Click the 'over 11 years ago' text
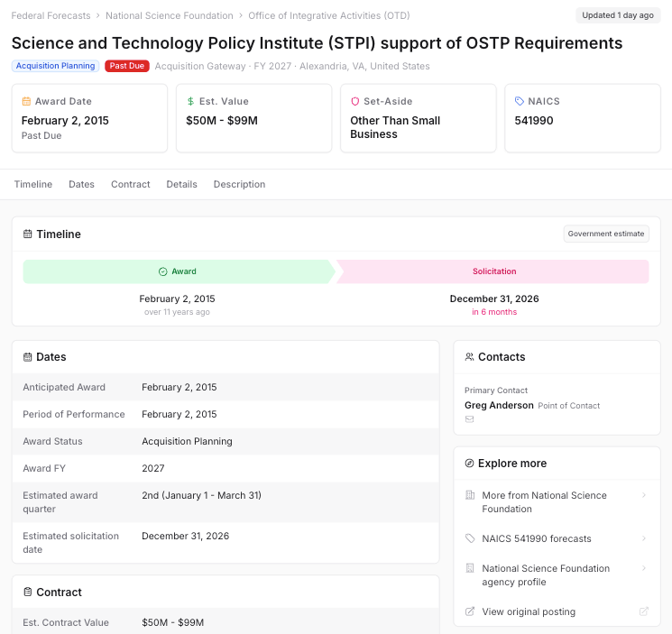This screenshot has height=634, width=672. click(177, 312)
